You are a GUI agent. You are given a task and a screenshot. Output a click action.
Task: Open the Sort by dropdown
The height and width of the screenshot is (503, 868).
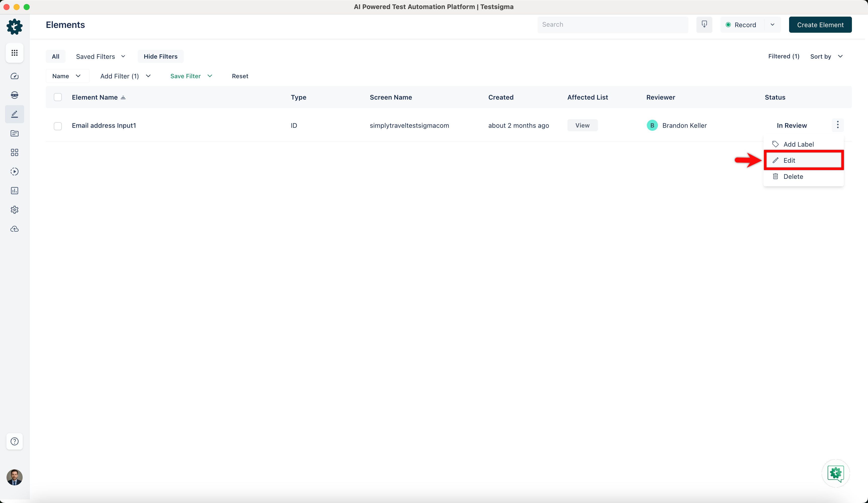click(x=826, y=57)
